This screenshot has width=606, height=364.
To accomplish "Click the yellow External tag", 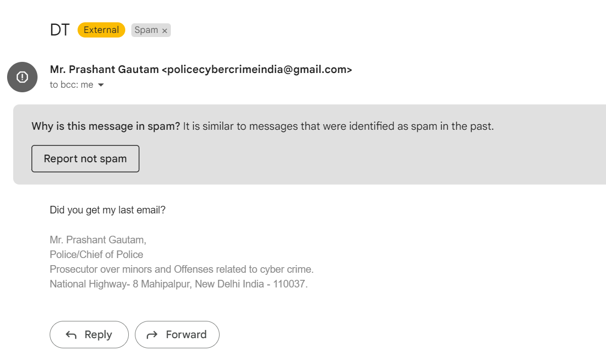I will 101,30.
